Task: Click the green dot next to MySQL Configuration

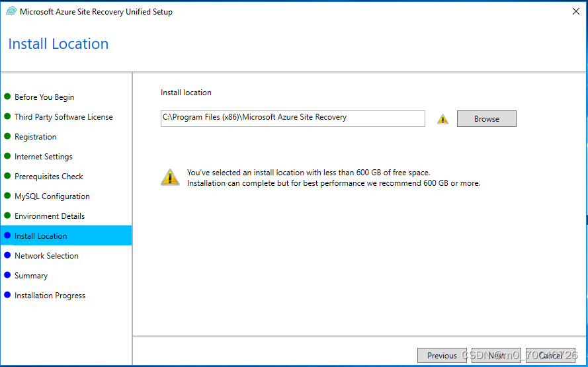Action: 7,196
